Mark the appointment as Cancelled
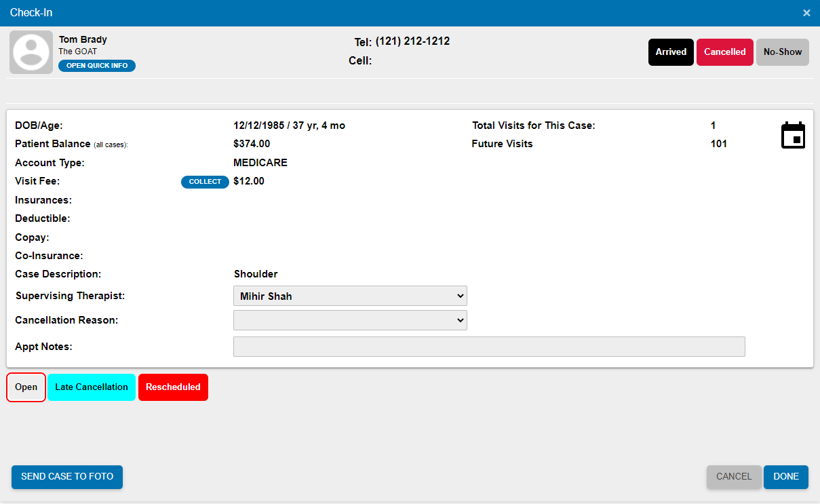The image size is (820, 504). tap(724, 52)
